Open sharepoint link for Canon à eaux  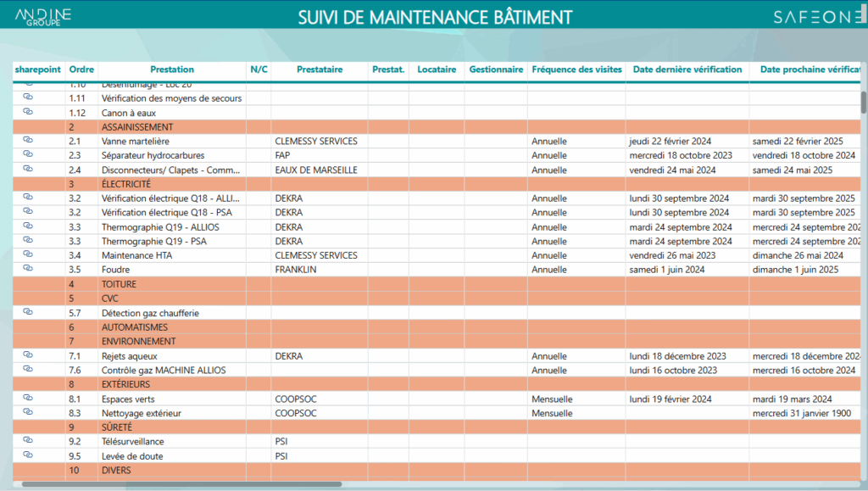point(28,111)
